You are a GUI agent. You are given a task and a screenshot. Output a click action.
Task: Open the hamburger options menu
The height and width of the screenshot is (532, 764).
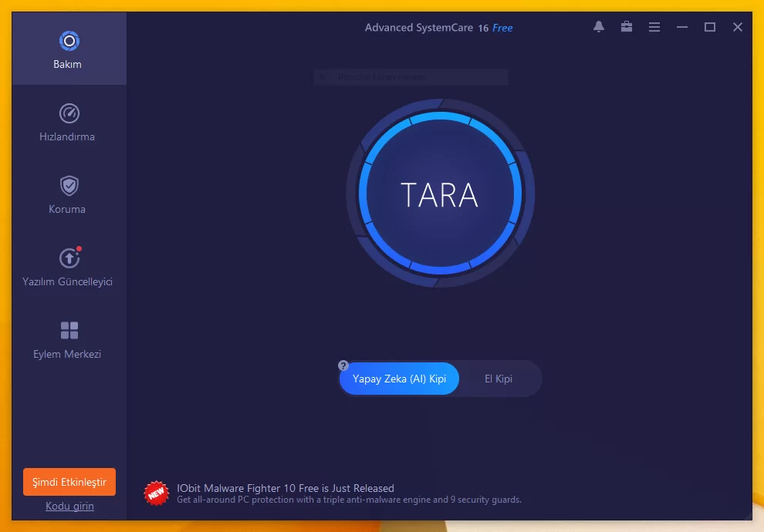(x=654, y=27)
